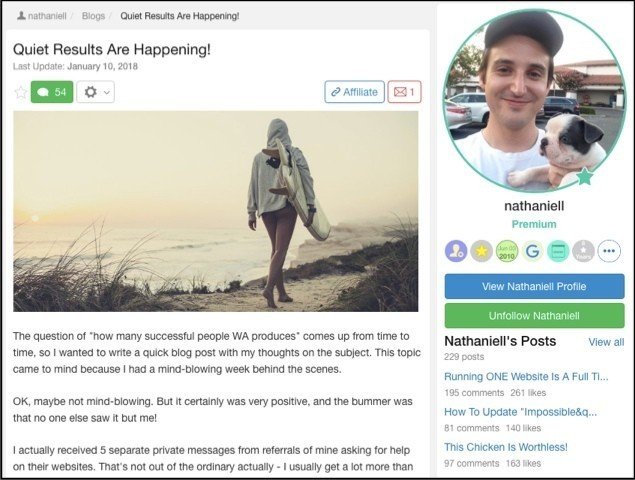Screen dimensions: 635x480
Task: Go to nathaniell breadcrumb item
Action: 42,16
